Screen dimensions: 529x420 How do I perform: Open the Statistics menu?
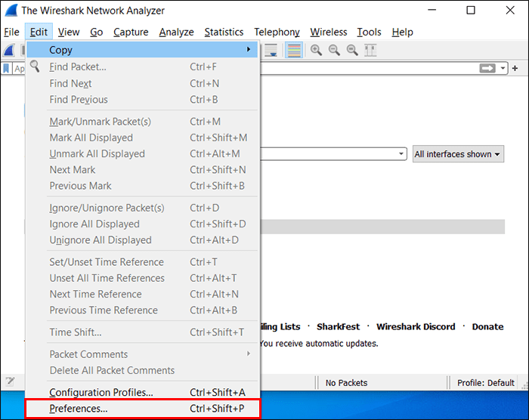click(x=224, y=32)
